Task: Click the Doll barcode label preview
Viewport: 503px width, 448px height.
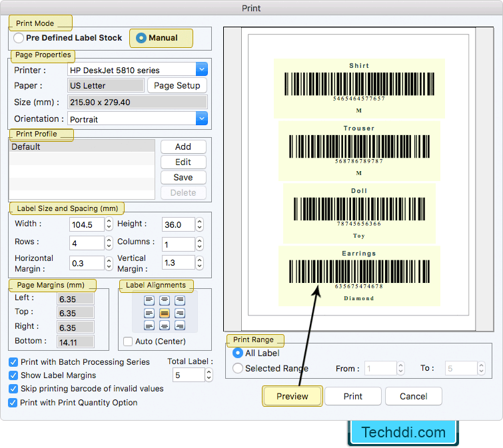Action: [359, 213]
